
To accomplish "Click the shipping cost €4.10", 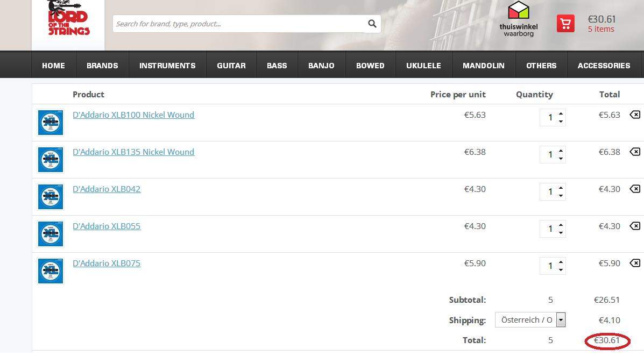I will 609,320.
